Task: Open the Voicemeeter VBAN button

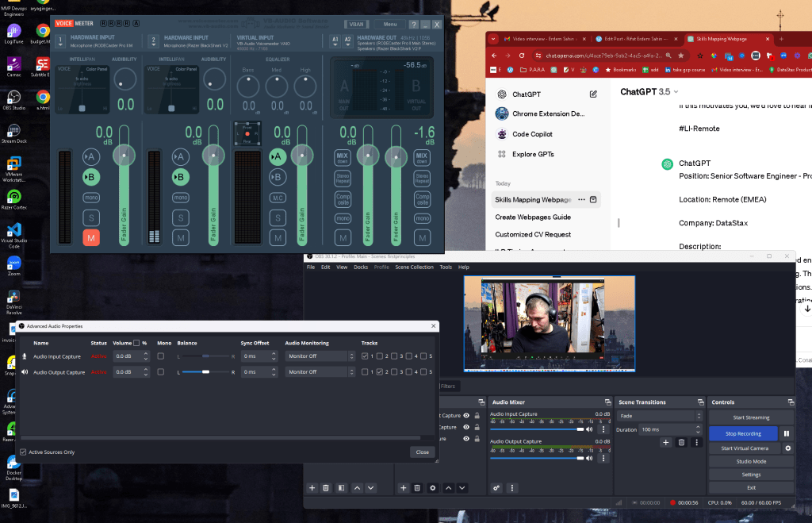Action: 356,25
